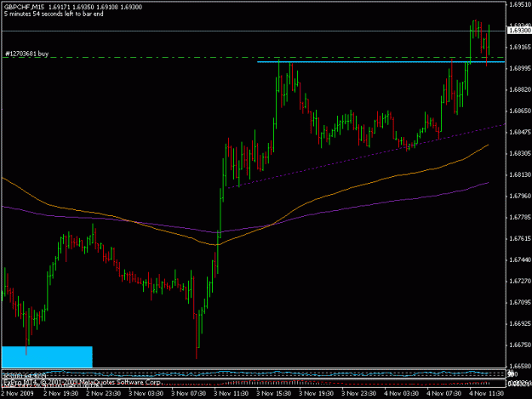This screenshot has width=532, height=399.
Task: Click the 1.66750 price axis label
Action: click(520, 345)
